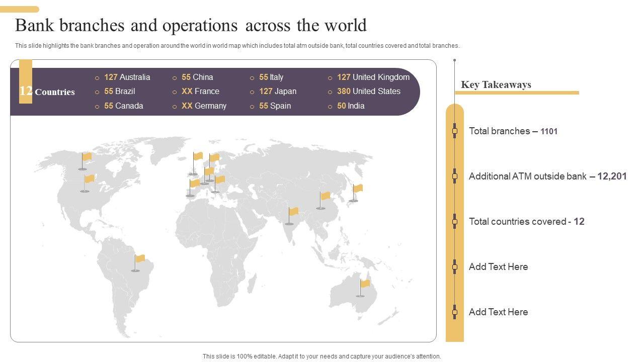The width and height of the screenshot is (644, 362).
Task: Click the bullet circle beside 127 Australia
Action: pyautogui.click(x=97, y=78)
